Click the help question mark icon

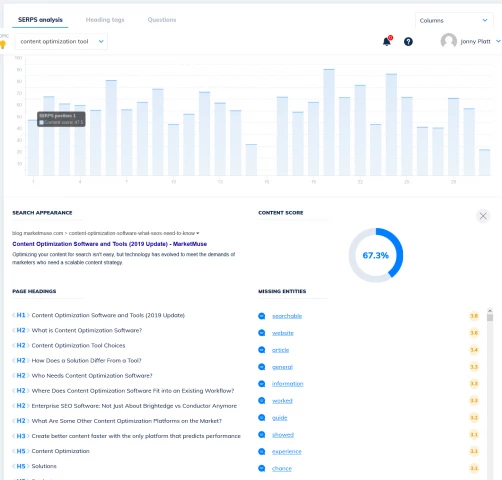408,42
